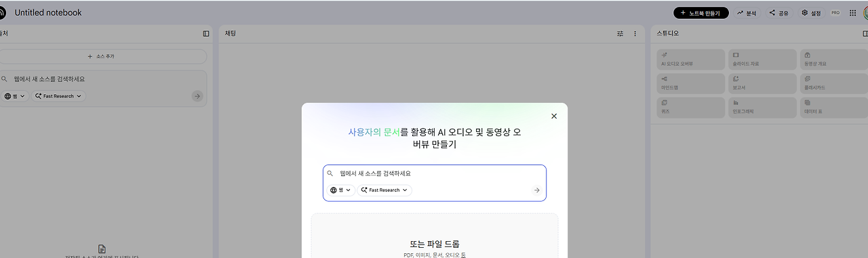Click the 보고서 tile
Image resolution: width=868 pixels, height=258 pixels.
pyautogui.click(x=763, y=83)
